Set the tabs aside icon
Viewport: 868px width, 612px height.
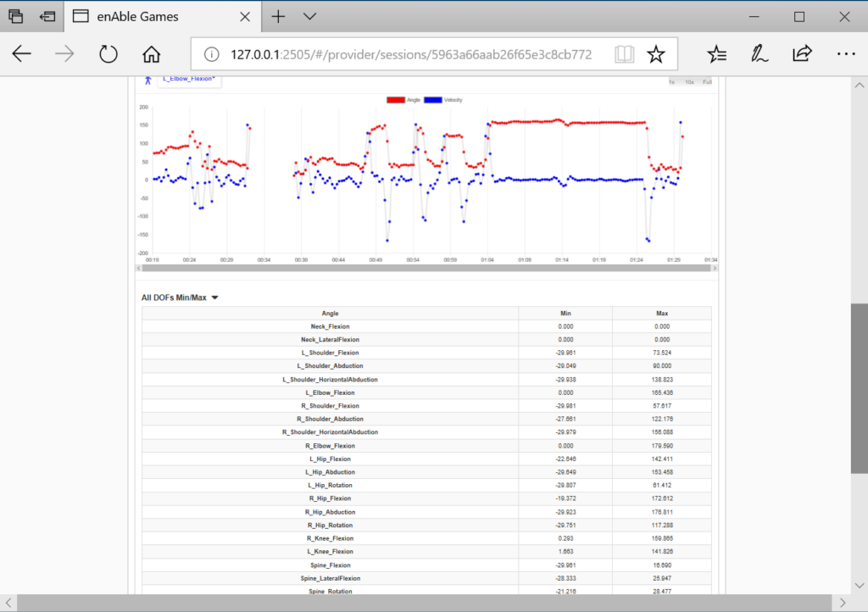[x=47, y=17]
